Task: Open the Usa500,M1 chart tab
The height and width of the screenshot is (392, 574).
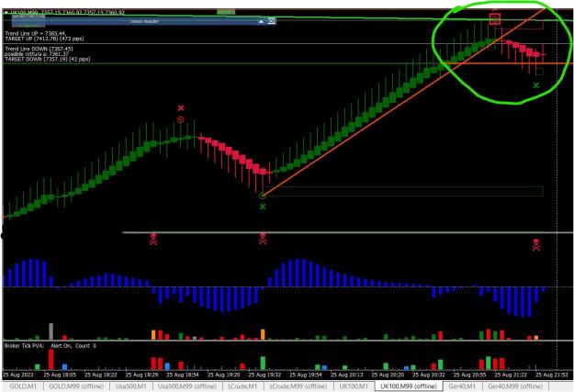Action: point(130,386)
